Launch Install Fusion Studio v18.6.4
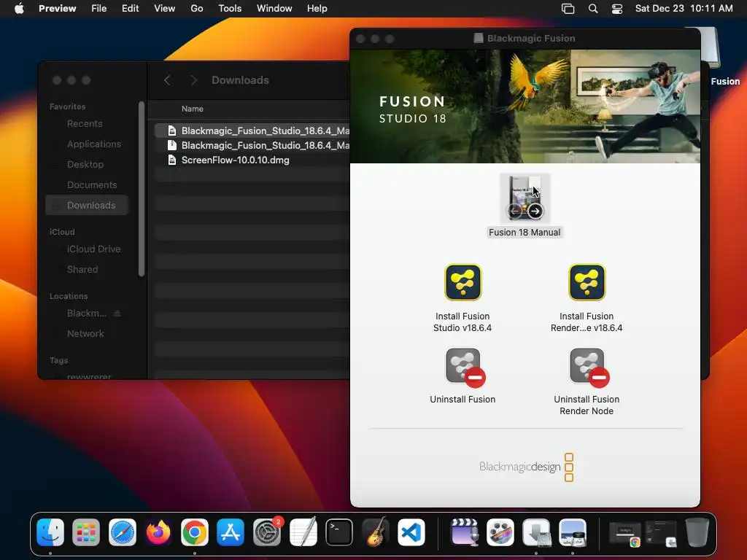The width and height of the screenshot is (747, 560). pyautogui.click(x=462, y=282)
